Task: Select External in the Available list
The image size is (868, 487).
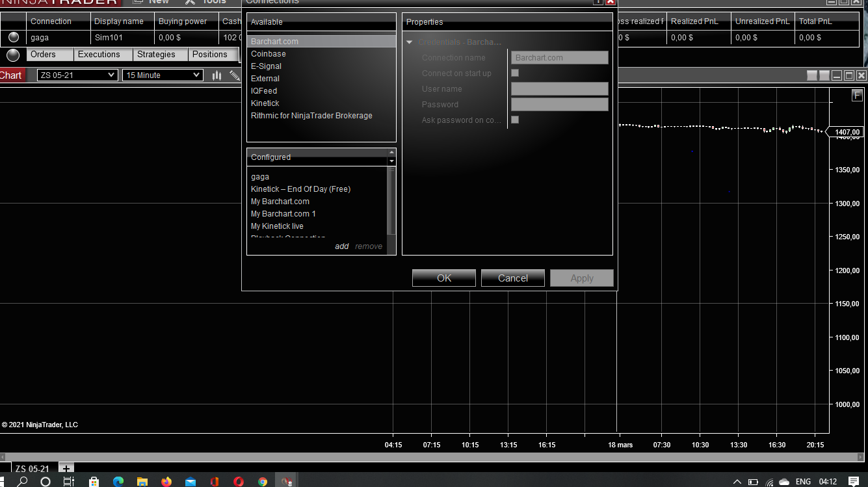Action: point(321,79)
